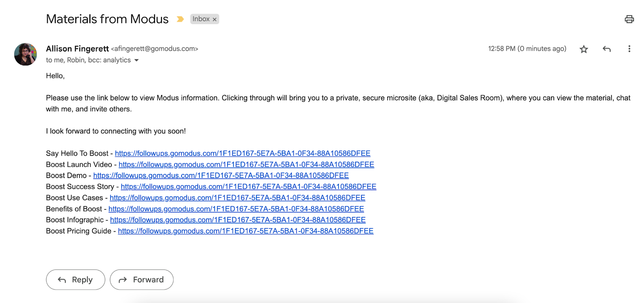Open the Boost Success Story link
The image size is (644, 303).
[248, 187]
